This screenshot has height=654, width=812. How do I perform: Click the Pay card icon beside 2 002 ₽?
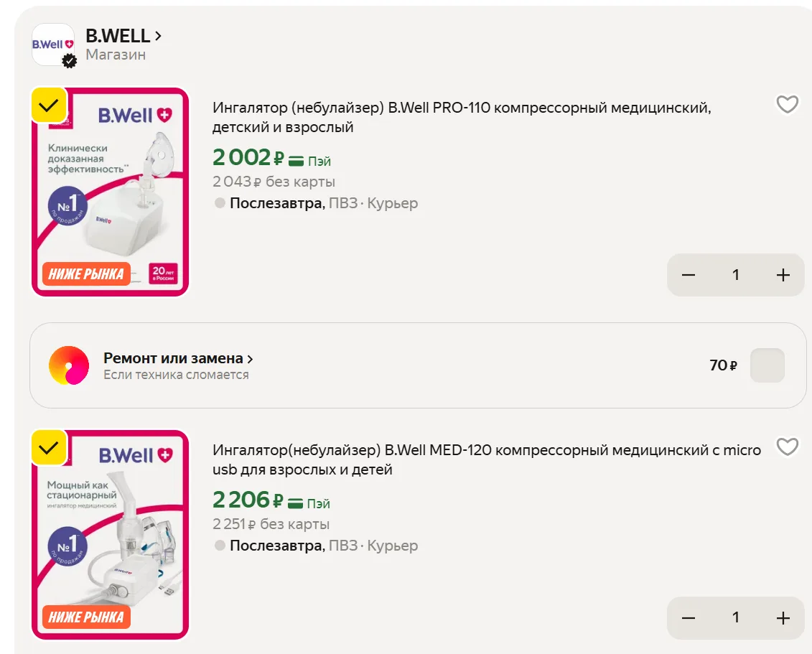296,161
